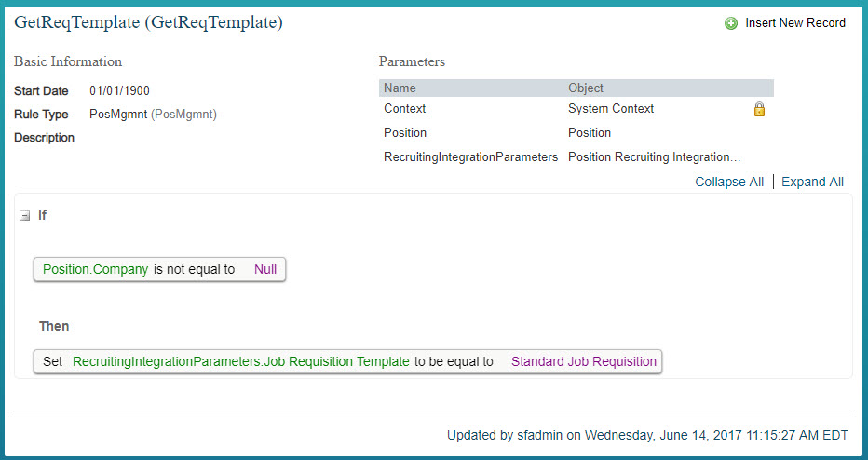Select the Context parameter row

[576, 109]
